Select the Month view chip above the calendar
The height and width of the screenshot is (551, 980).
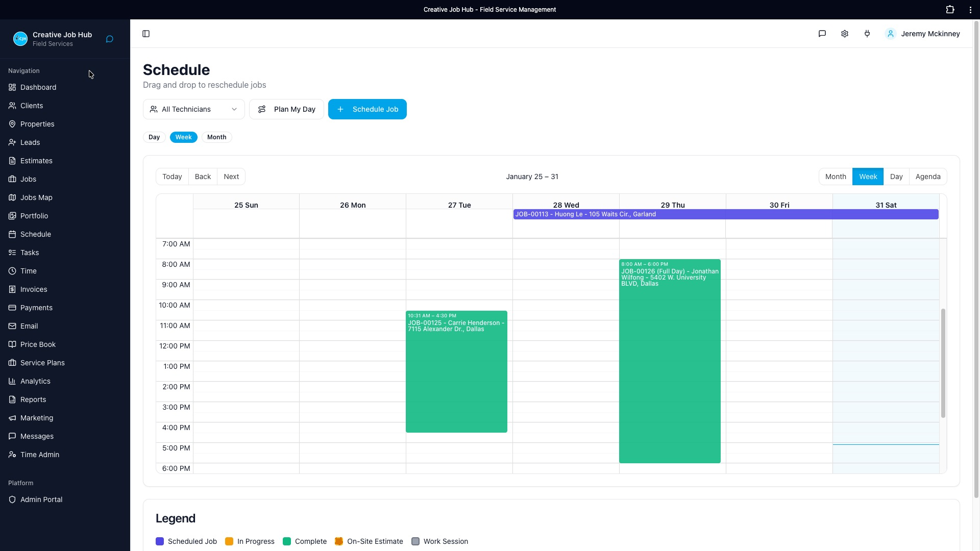pos(216,137)
